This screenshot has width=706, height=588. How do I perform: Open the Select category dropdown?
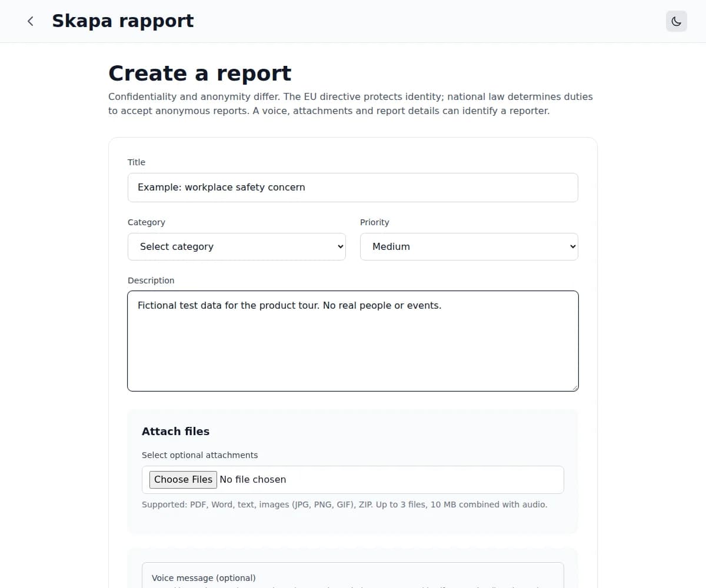point(237,246)
